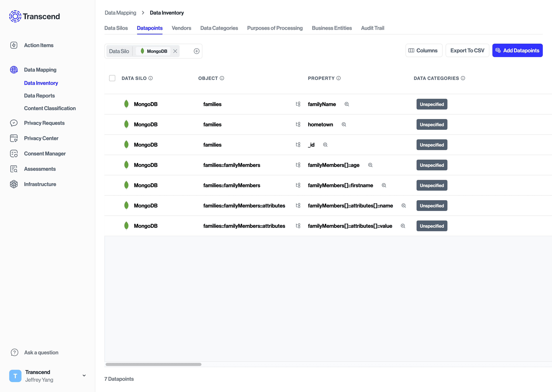Open the Columns selector

coord(424,50)
